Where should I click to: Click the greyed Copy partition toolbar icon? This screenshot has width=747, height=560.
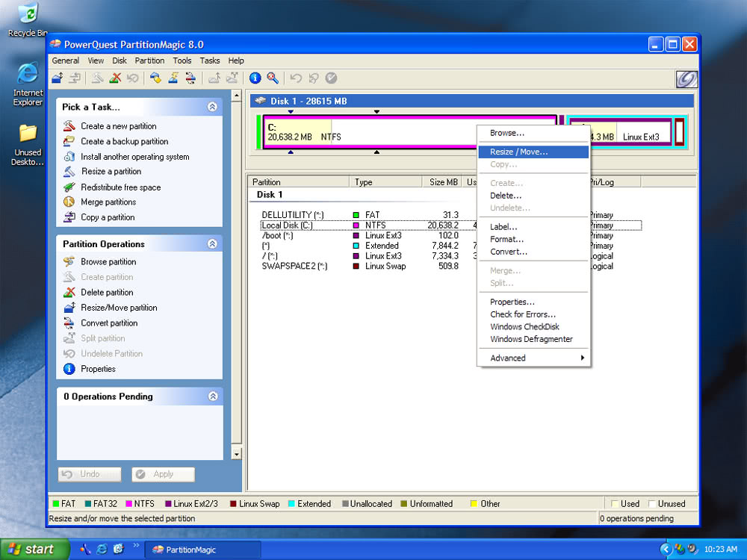pos(75,78)
